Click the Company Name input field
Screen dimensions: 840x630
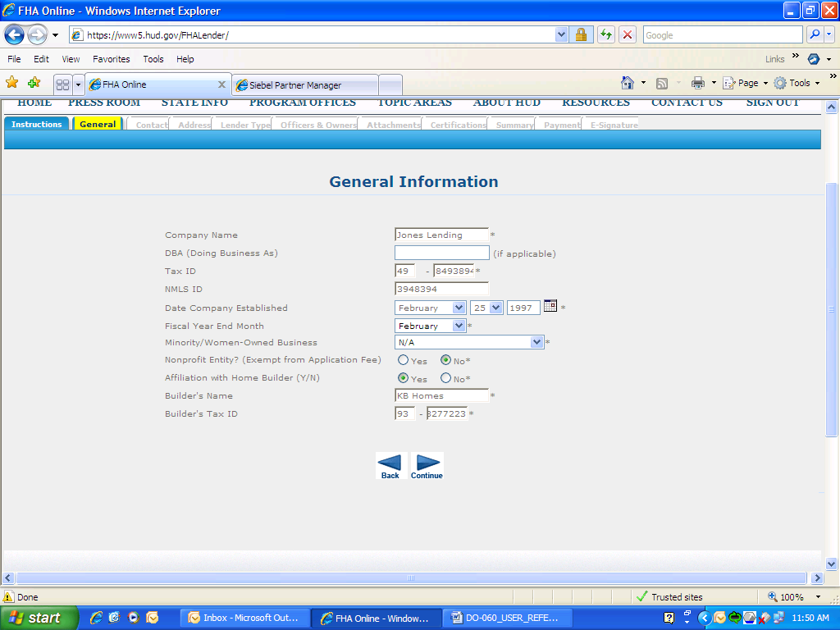[x=441, y=235]
